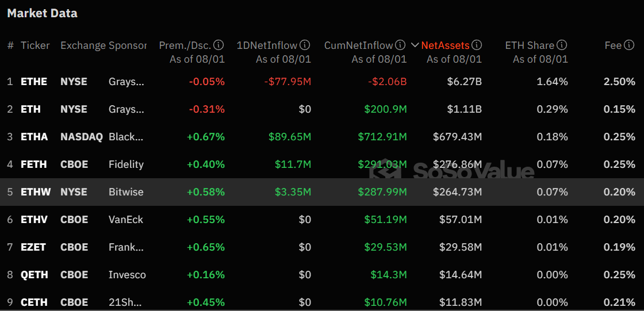Click the +0.40% premium value

(x=206, y=164)
